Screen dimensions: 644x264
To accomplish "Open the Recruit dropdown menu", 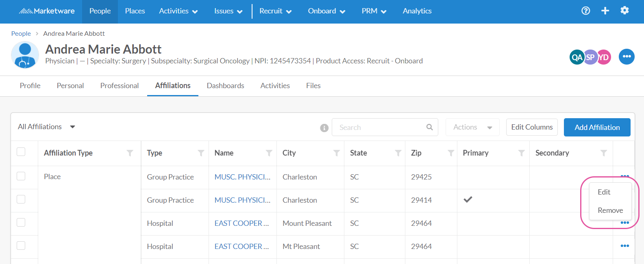I will [276, 11].
